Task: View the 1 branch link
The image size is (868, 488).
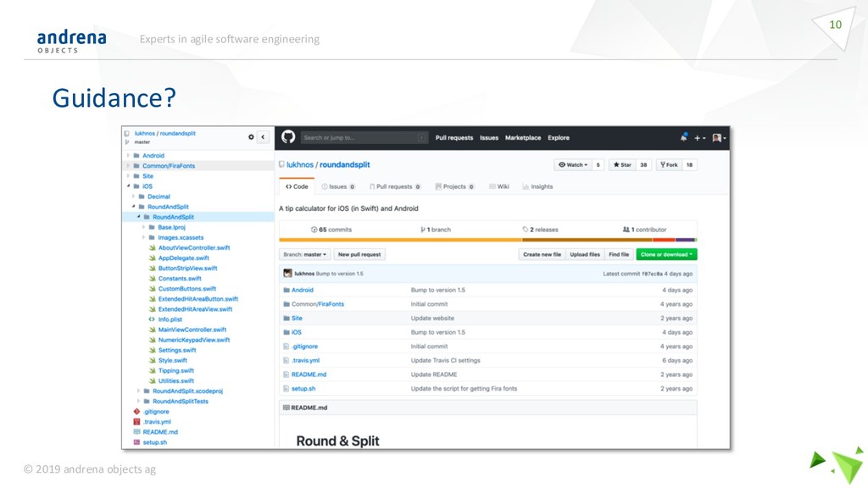Action: pos(436,230)
